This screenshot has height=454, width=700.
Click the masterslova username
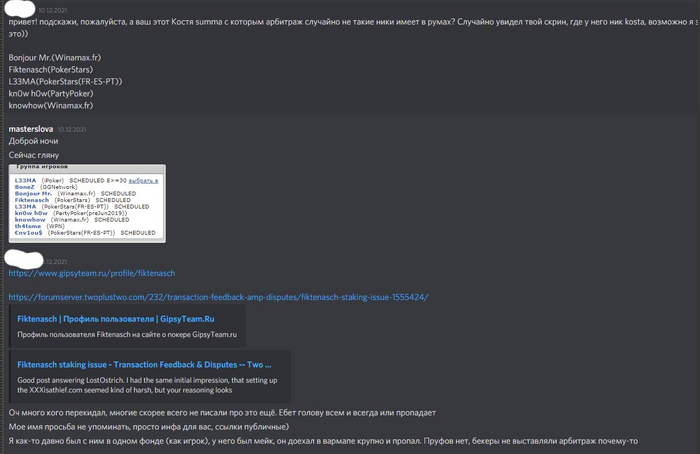point(31,129)
